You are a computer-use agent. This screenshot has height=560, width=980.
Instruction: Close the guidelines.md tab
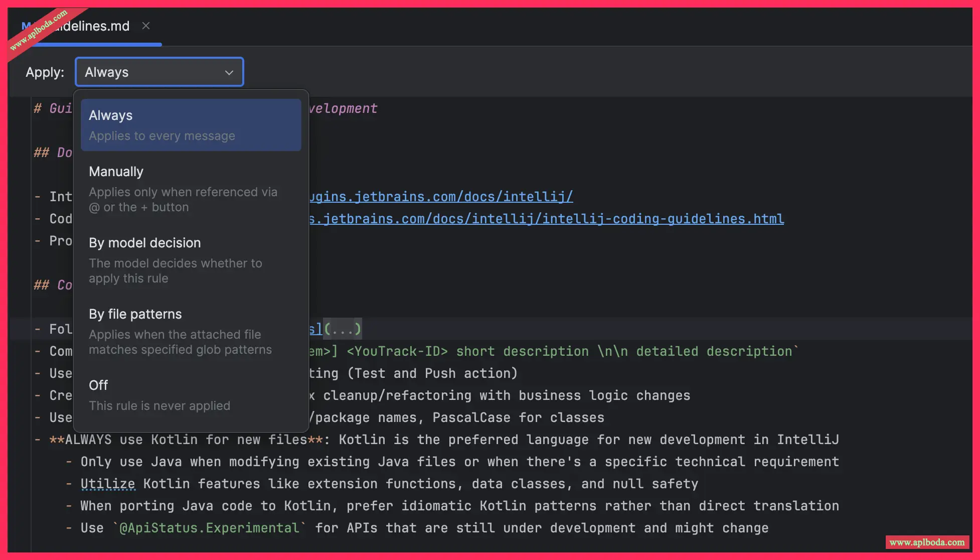click(x=146, y=26)
